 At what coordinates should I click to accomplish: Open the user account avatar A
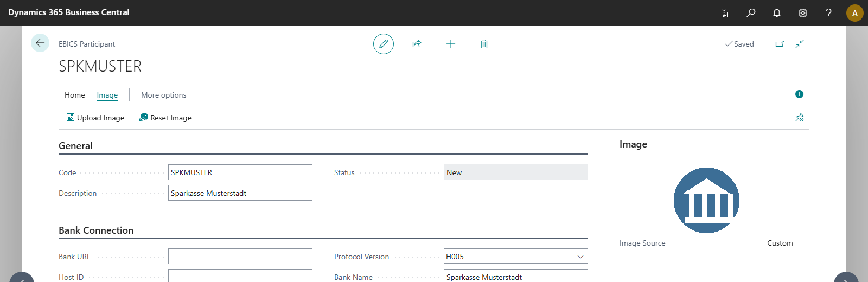[x=855, y=13]
